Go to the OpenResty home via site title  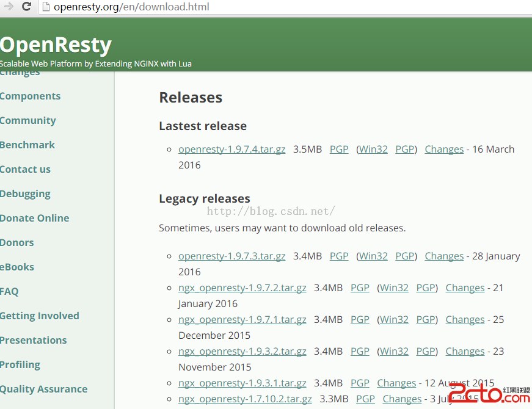pyautogui.click(x=56, y=45)
